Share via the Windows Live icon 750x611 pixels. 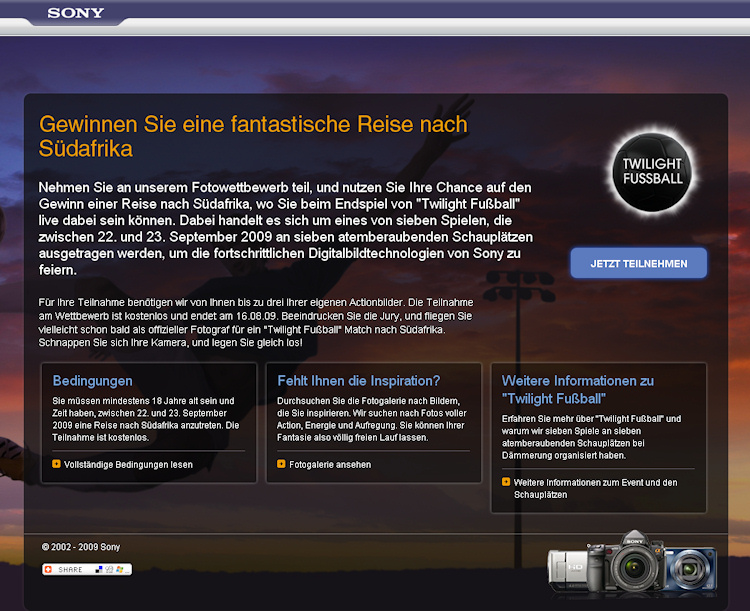(x=120, y=569)
